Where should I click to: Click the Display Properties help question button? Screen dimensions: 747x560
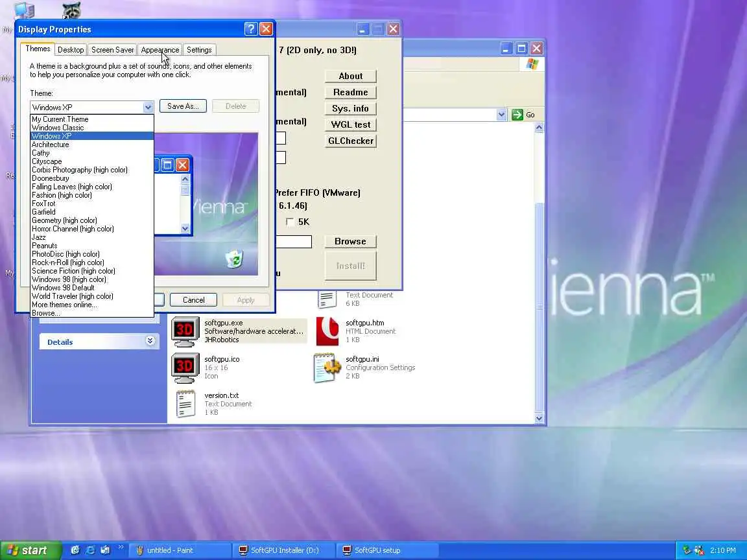click(x=251, y=29)
